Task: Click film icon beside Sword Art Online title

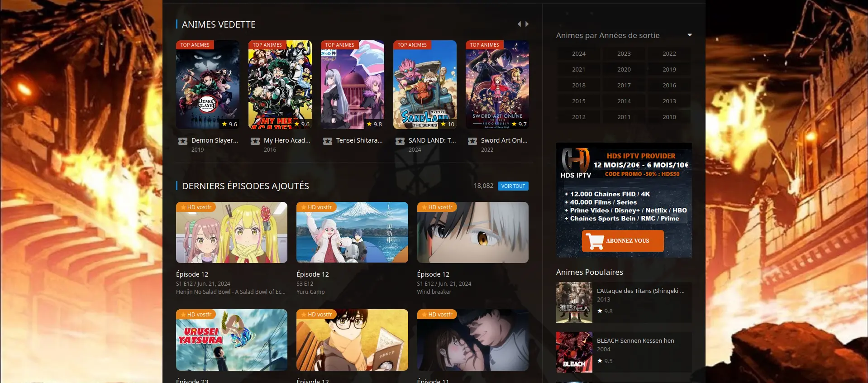Action: coord(472,141)
